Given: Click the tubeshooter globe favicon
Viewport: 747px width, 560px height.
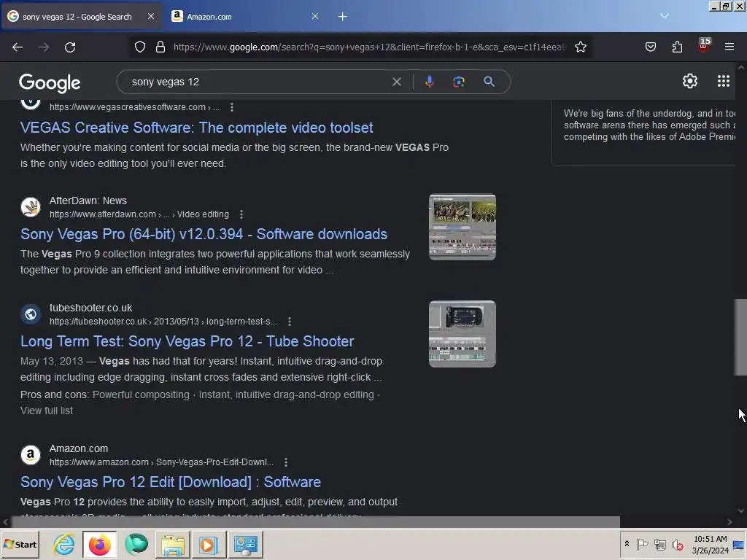Looking at the screenshot, I should click(31, 314).
